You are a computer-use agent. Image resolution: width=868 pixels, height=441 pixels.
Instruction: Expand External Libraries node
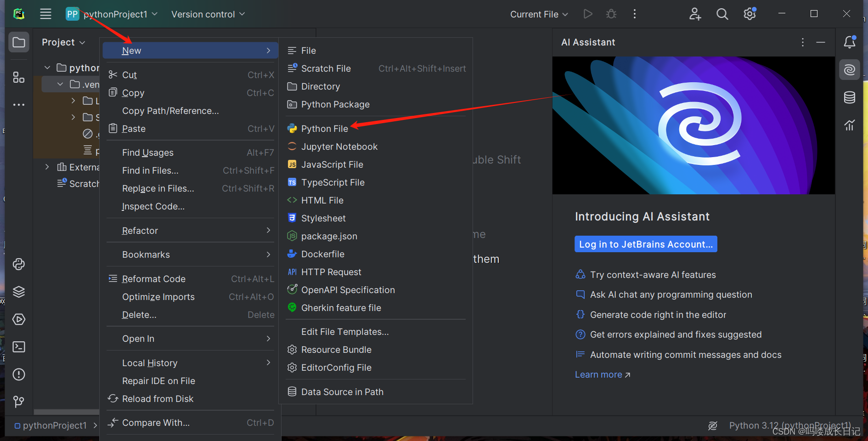coord(47,167)
